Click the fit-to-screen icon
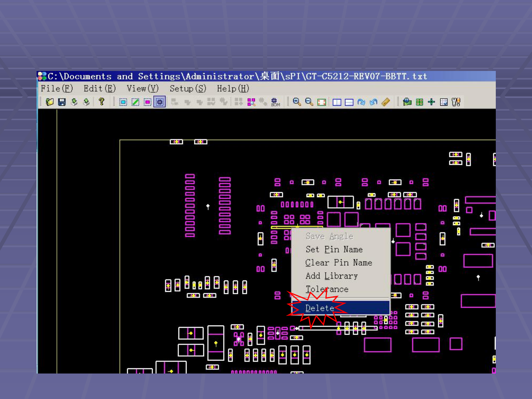 (321, 102)
